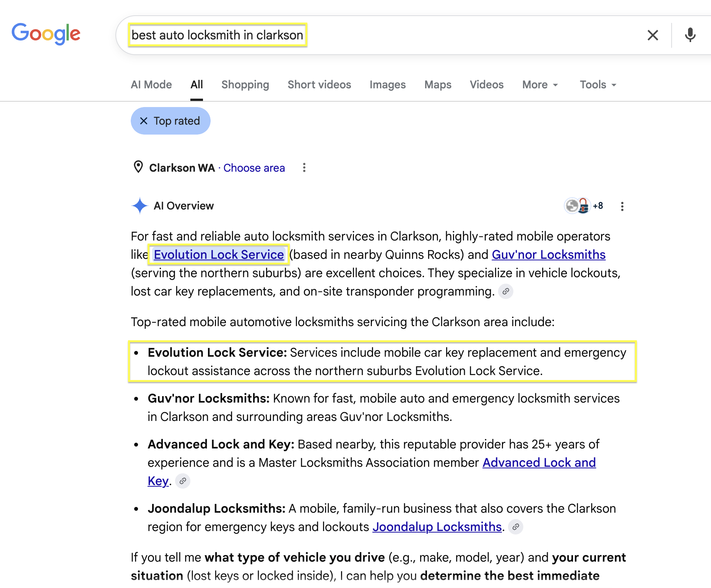Expand the More search categories dropdown
The image size is (711, 588).
540,84
